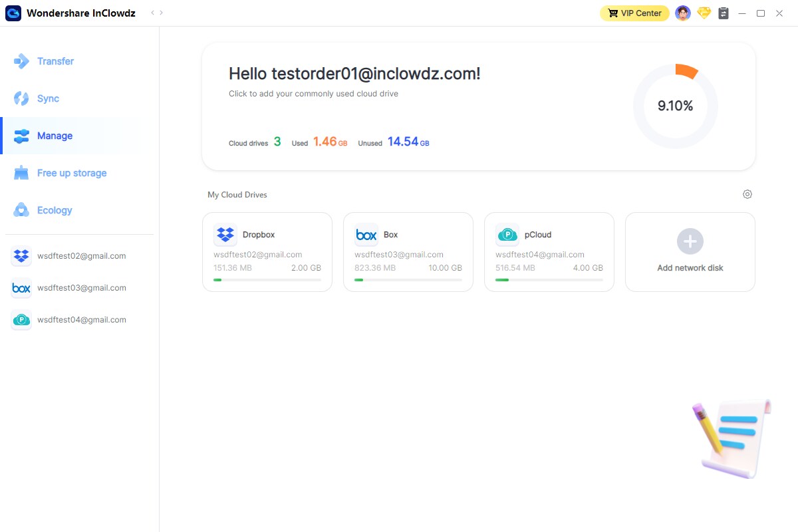This screenshot has height=532, width=798.
Task: Select the Ecology feature
Action: tap(56, 210)
